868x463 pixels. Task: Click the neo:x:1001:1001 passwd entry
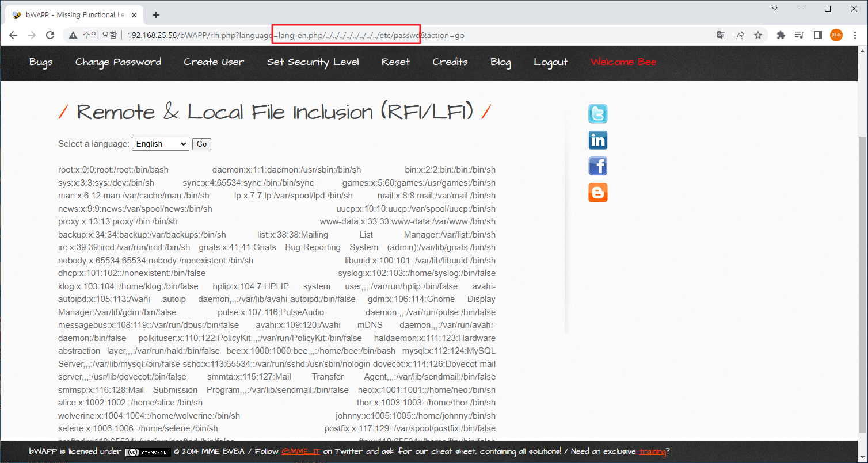tap(427, 390)
